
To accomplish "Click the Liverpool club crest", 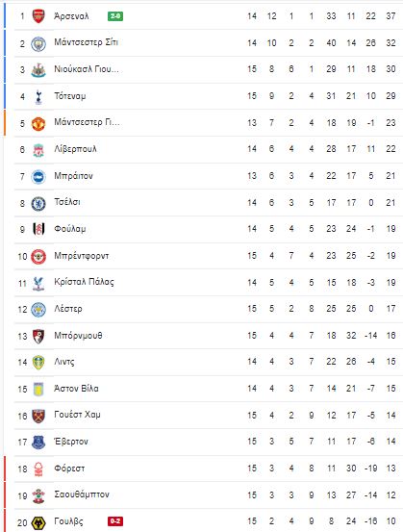I will pos(38,150).
